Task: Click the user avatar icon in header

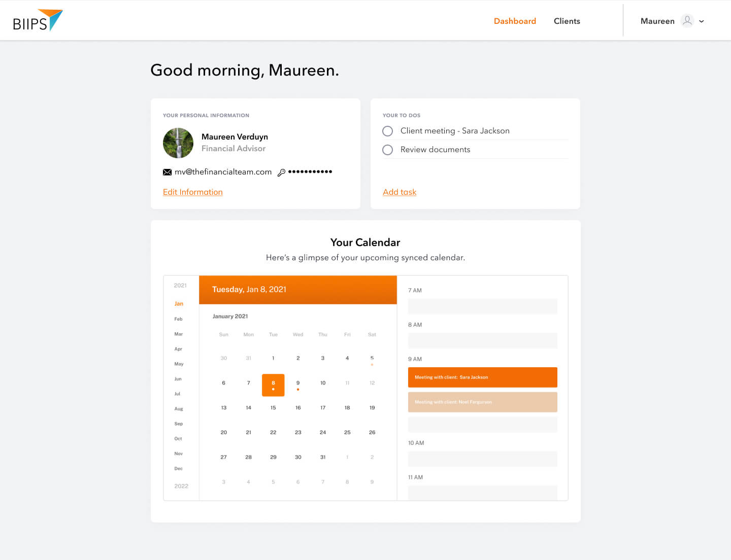Action: 687,21
